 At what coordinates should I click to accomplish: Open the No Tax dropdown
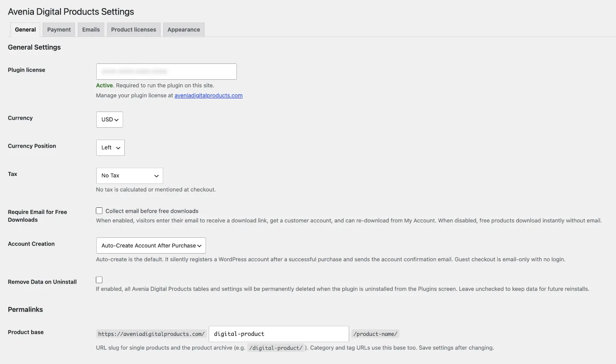coord(130,176)
